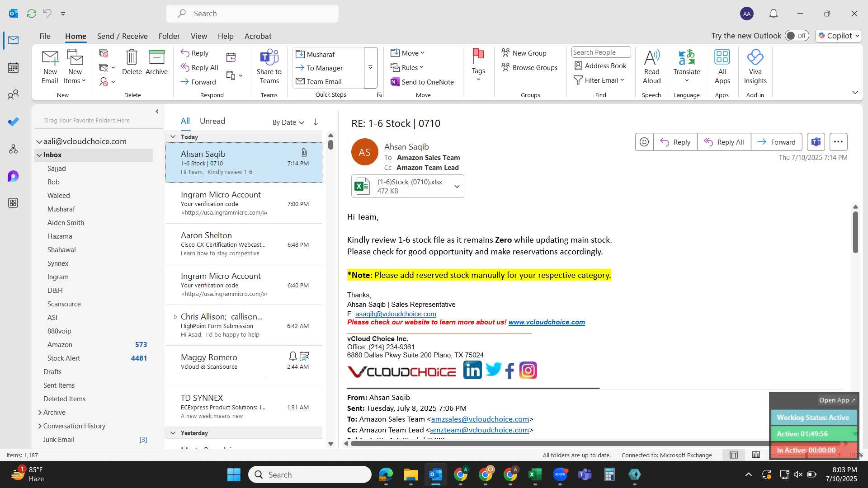Screen dimensions: 868x488
Task: Show Unread messages only
Action: [x=212, y=121]
